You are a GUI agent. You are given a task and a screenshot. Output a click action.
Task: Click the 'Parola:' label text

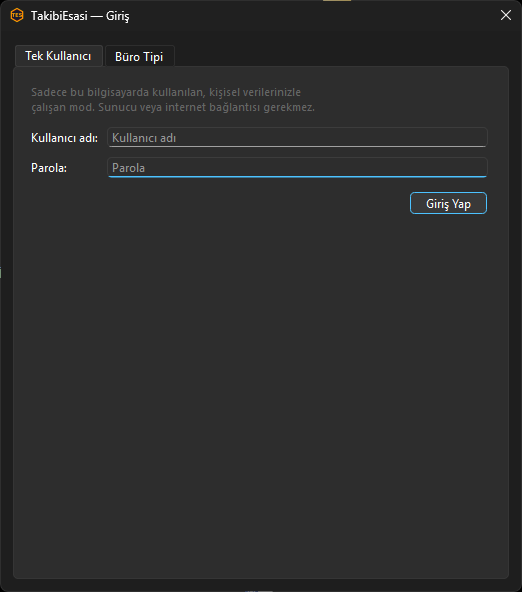tap(49, 168)
